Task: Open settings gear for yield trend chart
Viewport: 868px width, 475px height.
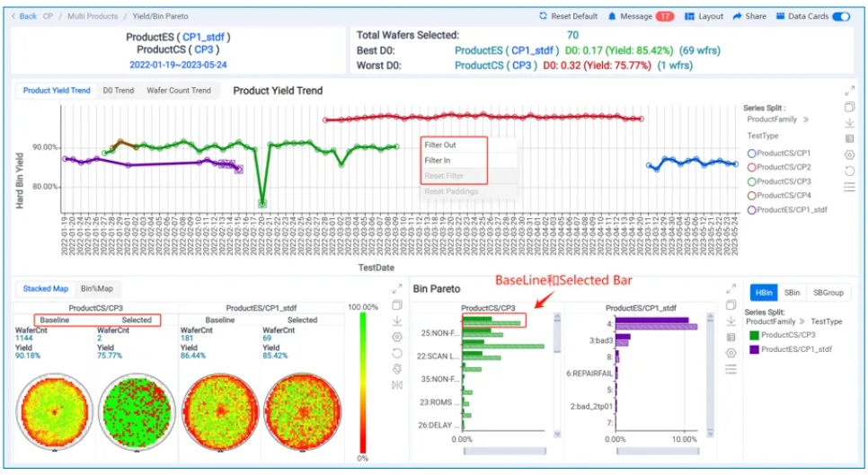Action: point(849,154)
